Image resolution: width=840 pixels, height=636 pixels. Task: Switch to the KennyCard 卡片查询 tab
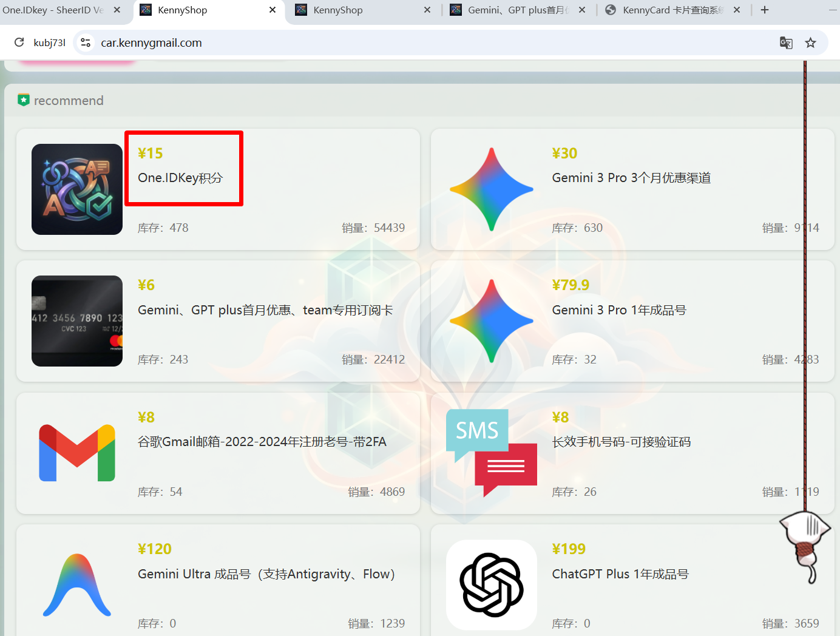tap(672, 10)
